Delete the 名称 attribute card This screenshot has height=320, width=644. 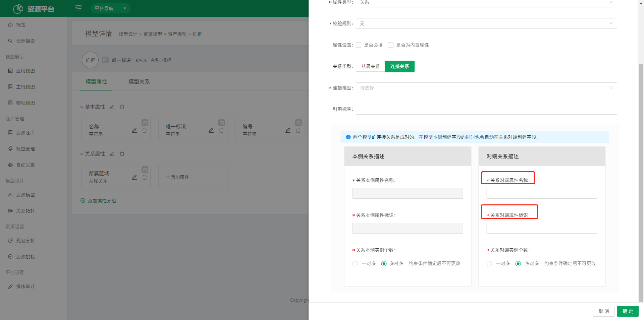coord(145,130)
